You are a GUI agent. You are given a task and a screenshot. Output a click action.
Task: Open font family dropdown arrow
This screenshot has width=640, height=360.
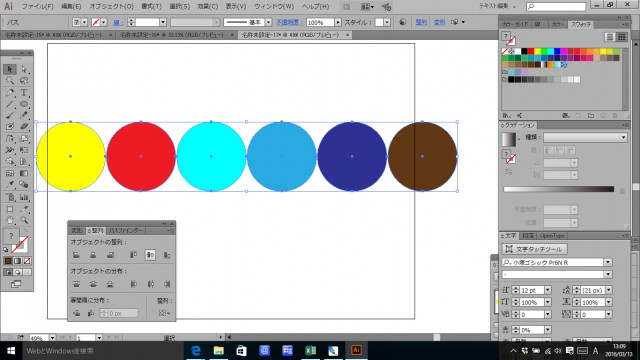click(x=608, y=262)
